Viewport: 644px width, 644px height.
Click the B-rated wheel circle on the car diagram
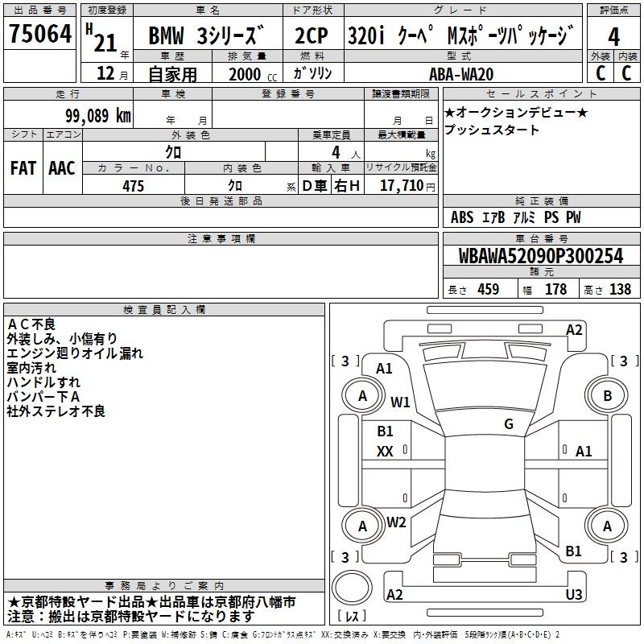click(x=608, y=395)
